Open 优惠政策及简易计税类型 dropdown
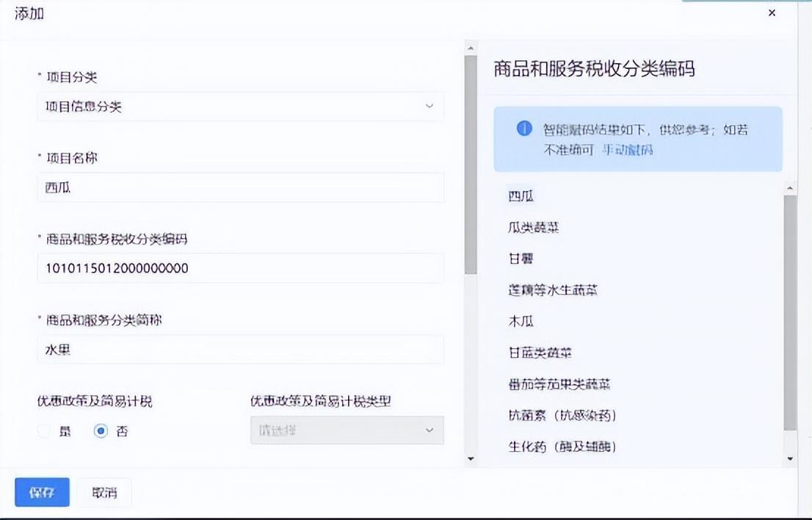The height and width of the screenshot is (520, 812). click(x=347, y=430)
